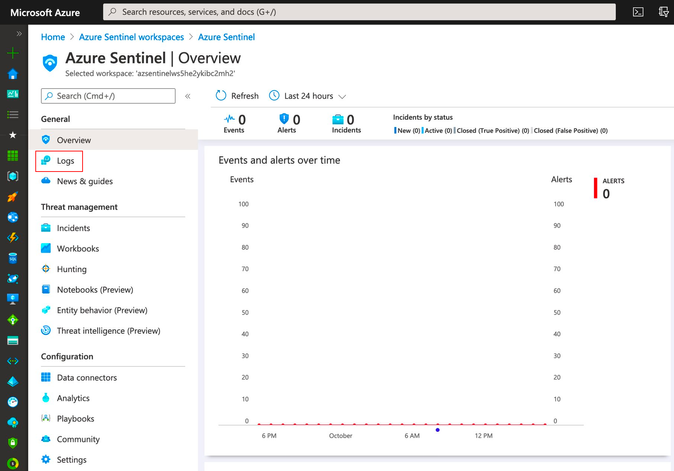Open Function App lightning bolt icon

point(13,237)
